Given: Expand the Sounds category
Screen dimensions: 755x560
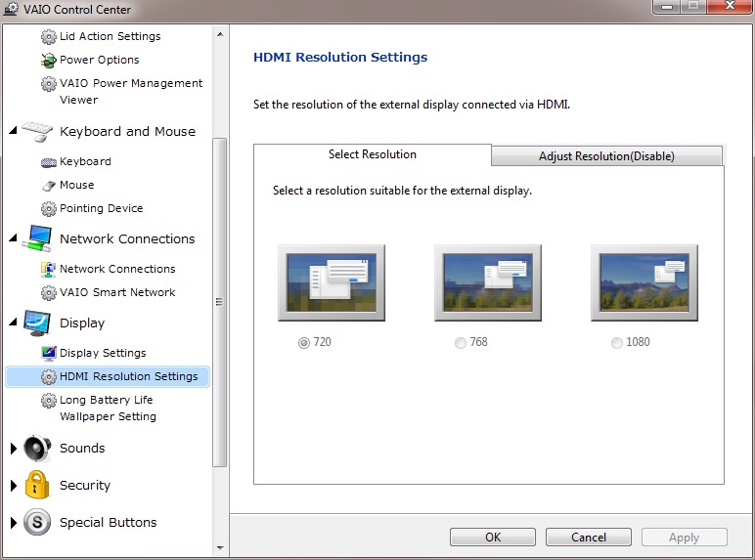Looking at the screenshot, I should 13,449.
